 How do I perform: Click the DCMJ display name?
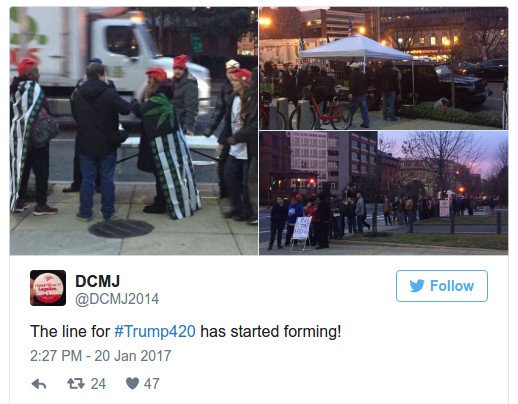click(x=97, y=281)
